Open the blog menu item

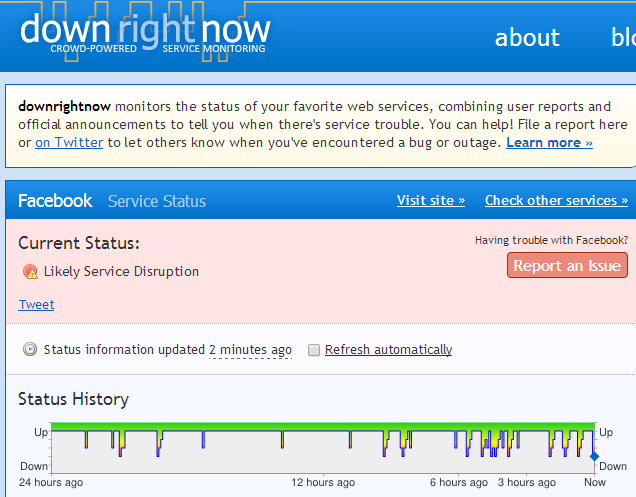(623, 38)
